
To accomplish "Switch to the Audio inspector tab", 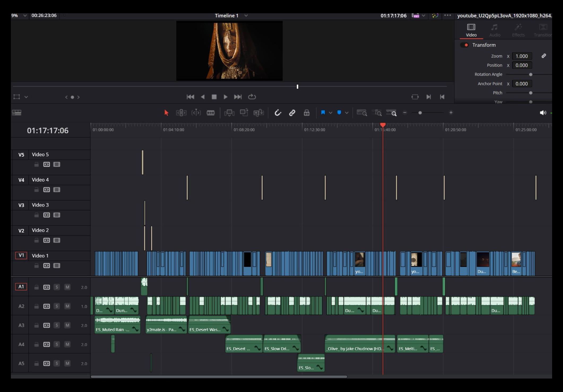I will [495, 30].
